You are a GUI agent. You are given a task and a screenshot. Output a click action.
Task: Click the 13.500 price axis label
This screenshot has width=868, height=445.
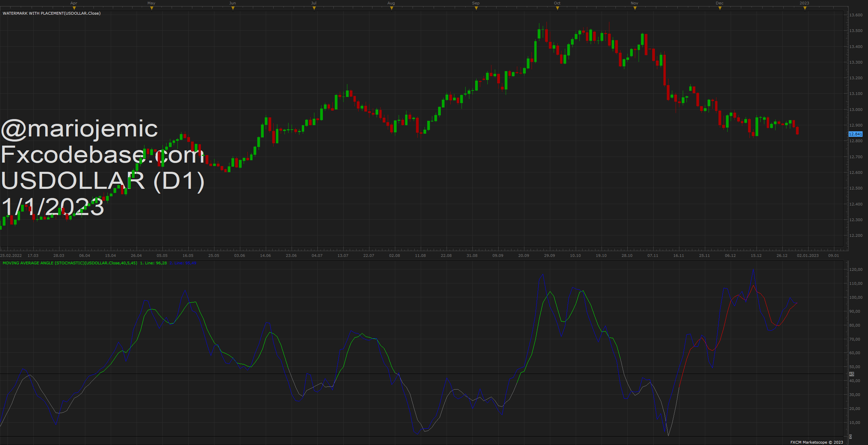(x=856, y=31)
